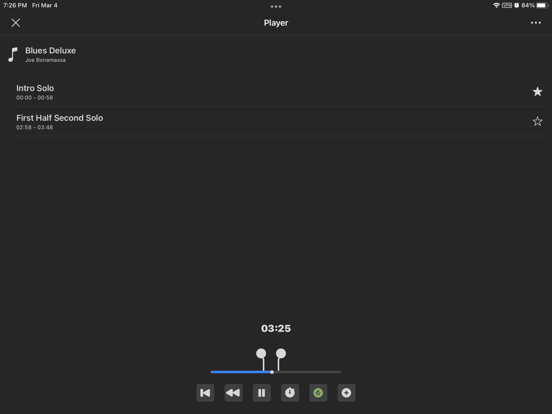Tap the Joe Bonamassa artist name

click(x=45, y=60)
